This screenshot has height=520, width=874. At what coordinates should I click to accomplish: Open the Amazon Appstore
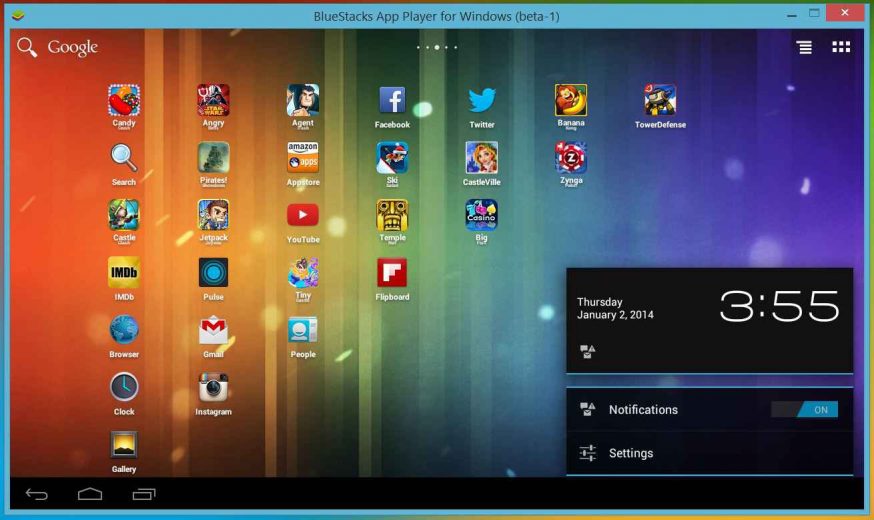tap(303, 158)
